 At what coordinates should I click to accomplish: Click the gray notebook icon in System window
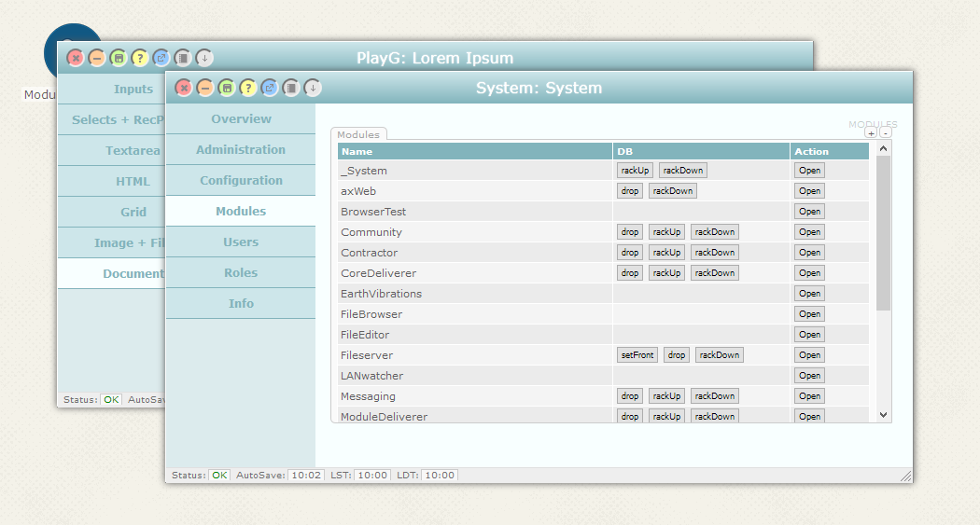point(291,88)
